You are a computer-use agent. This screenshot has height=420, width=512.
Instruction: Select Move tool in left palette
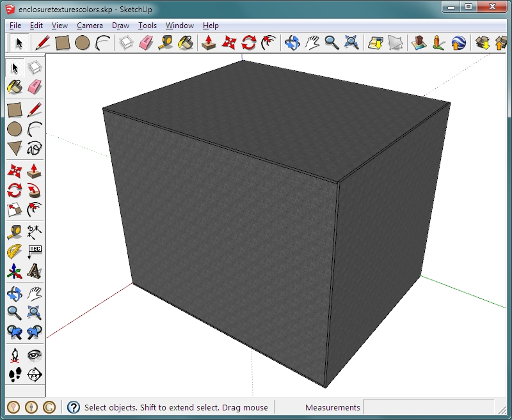click(x=15, y=171)
